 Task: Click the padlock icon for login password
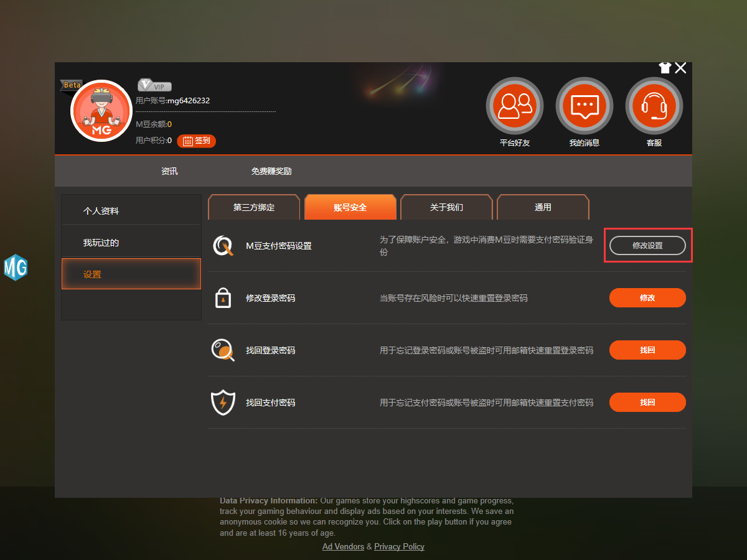[223, 298]
